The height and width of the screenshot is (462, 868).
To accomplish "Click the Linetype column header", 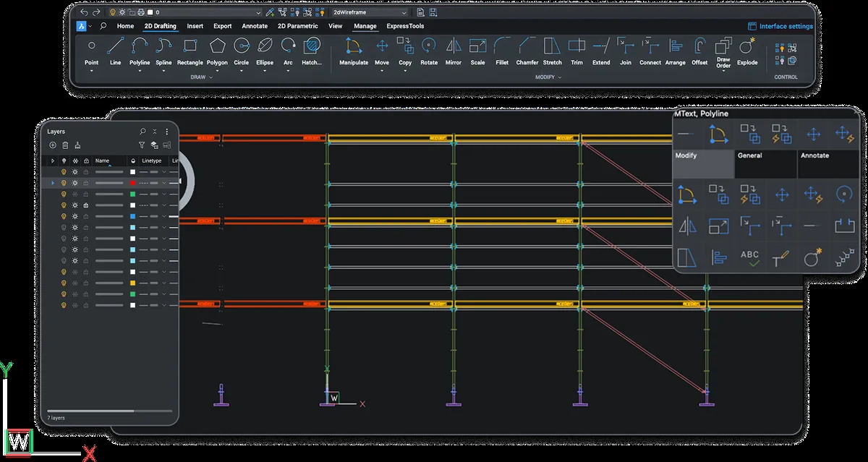I will (x=152, y=161).
